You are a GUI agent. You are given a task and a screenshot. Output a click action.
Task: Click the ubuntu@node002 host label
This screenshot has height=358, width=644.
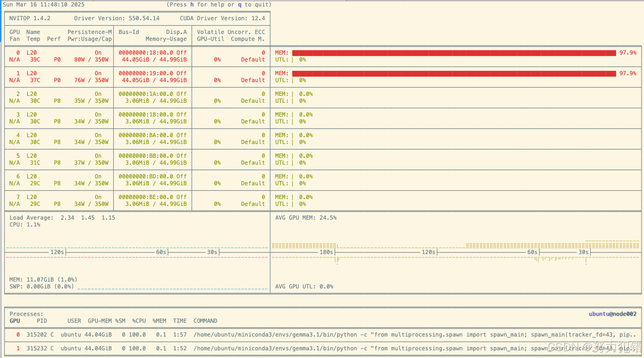coord(612,314)
